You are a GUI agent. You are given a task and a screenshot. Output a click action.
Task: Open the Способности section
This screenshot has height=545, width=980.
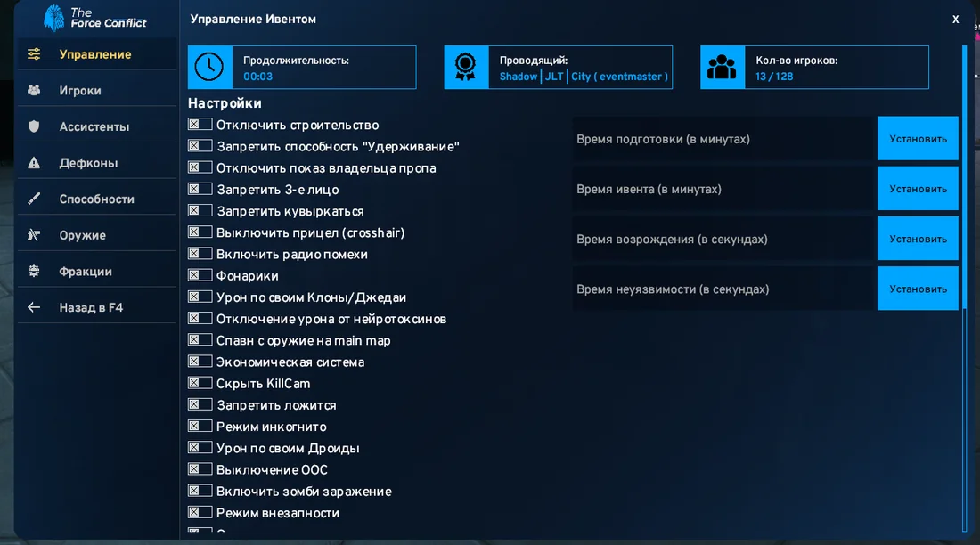(97, 199)
